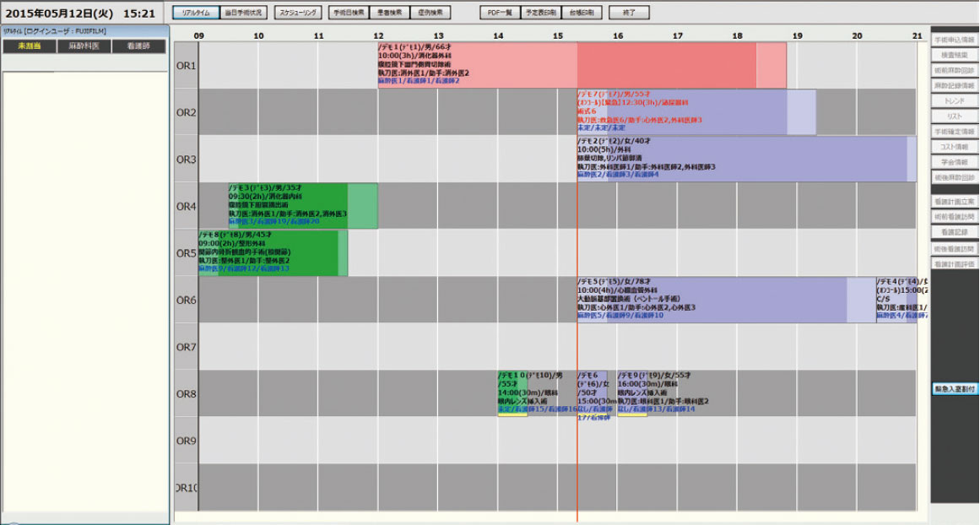
Task: Click the デモ10 block in OR8
Action: (x=512, y=393)
